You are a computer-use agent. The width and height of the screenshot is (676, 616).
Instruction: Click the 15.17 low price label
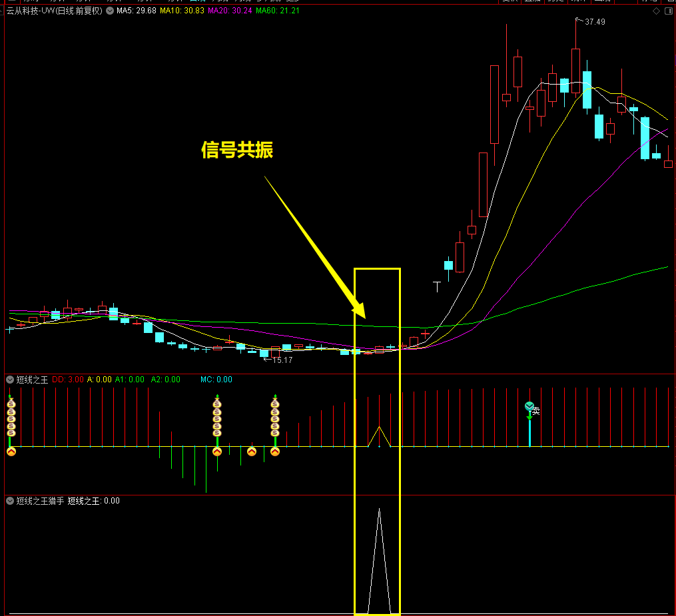282,360
